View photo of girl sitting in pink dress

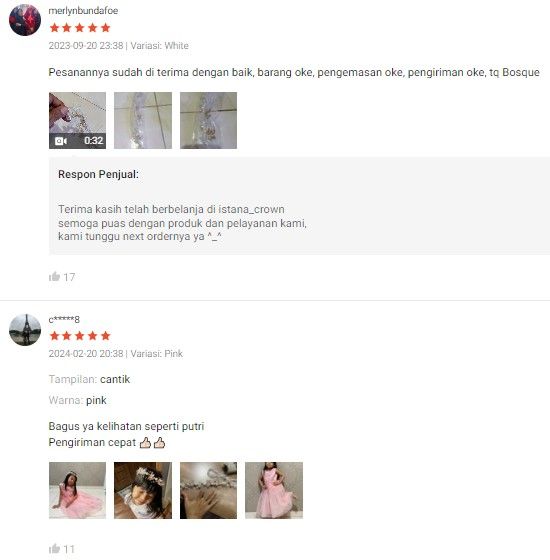point(78,490)
